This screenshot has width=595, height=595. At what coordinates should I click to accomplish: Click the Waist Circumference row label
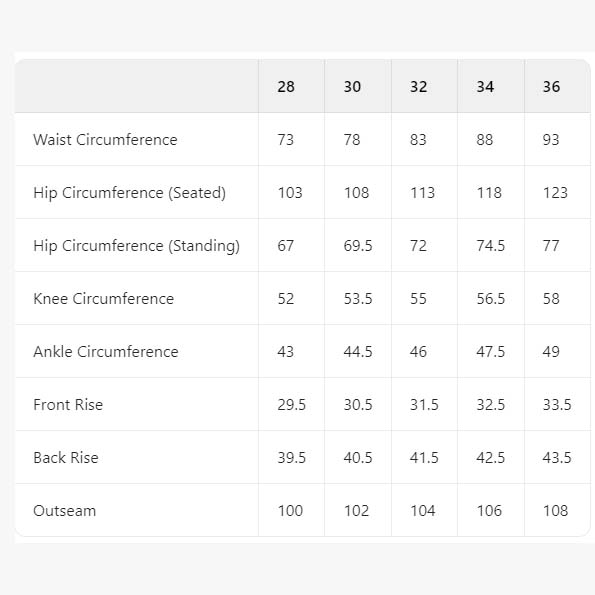(105, 140)
